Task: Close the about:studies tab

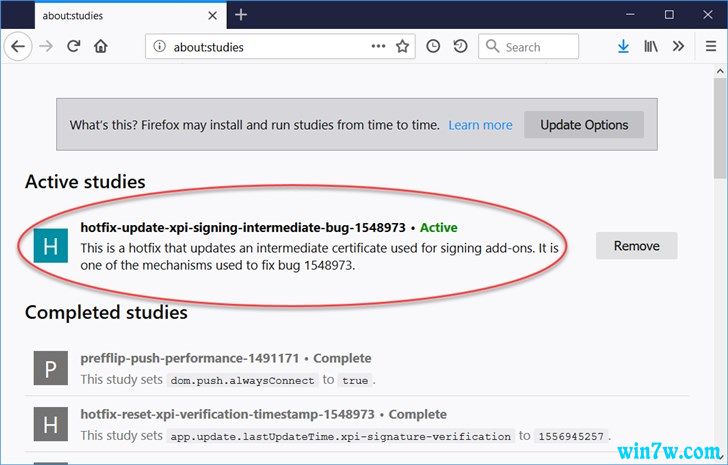Action: [x=212, y=15]
